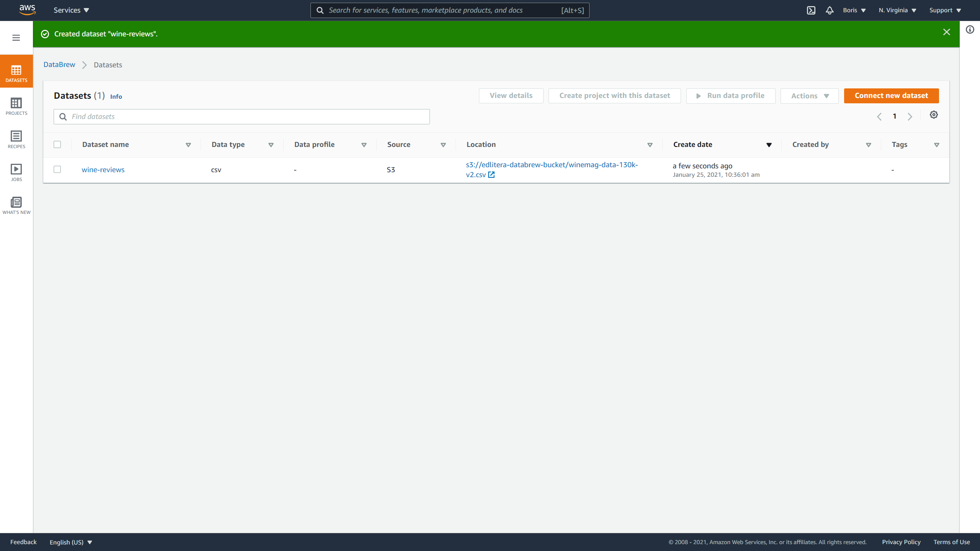The height and width of the screenshot is (551, 980).
Task: Open the What's New sidebar section
Action: point(16,205)
